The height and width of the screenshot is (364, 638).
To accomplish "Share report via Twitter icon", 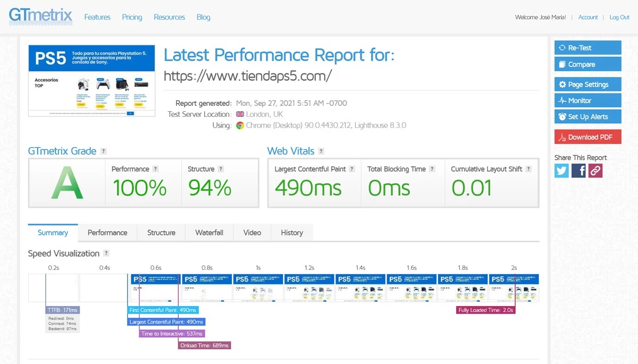I will [561, 171].
